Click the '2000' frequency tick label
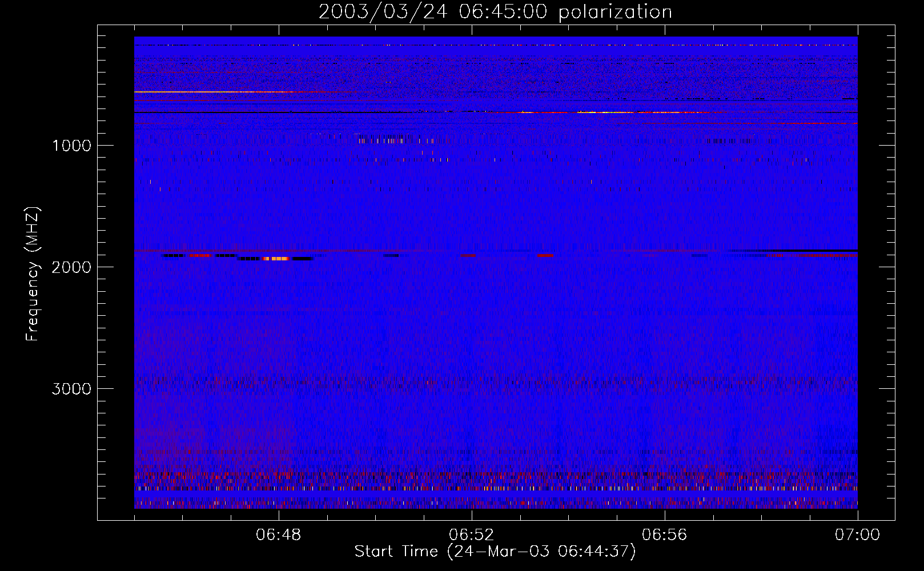The height and width of the screenshot is (571, 924). point(71,267)
